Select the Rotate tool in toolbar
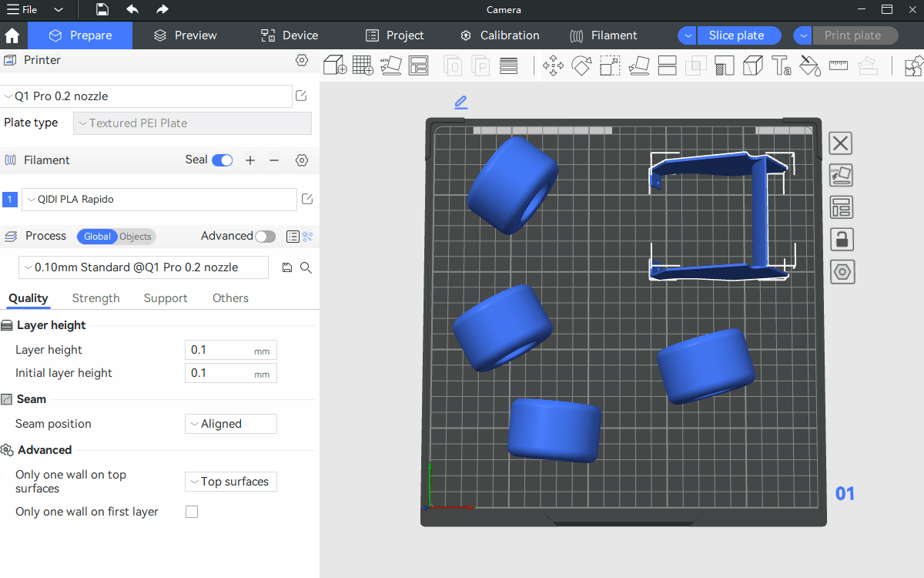Viewport: 924px width, 578px height. [581, 66]
